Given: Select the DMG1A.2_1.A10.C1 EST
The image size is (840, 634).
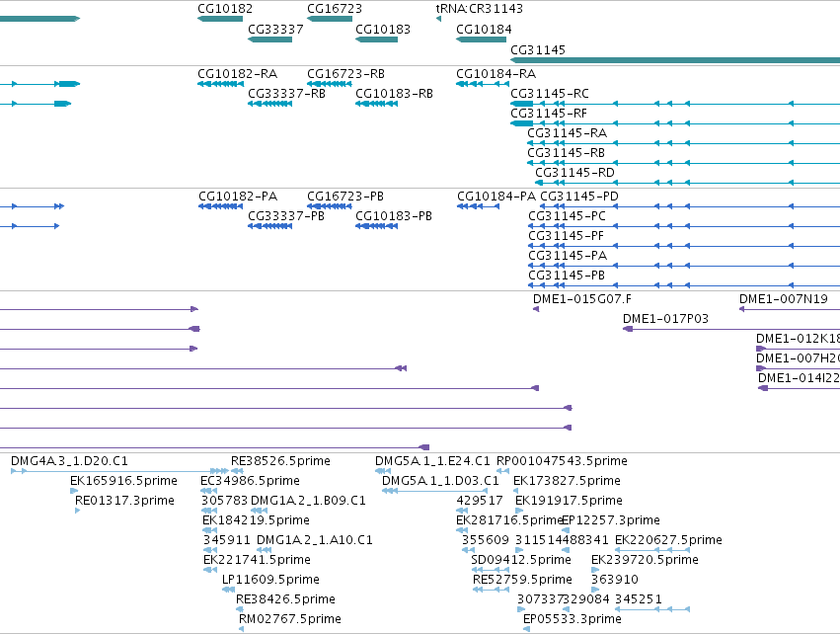Looking at the screenshot, I should click(x=265, y=550).
